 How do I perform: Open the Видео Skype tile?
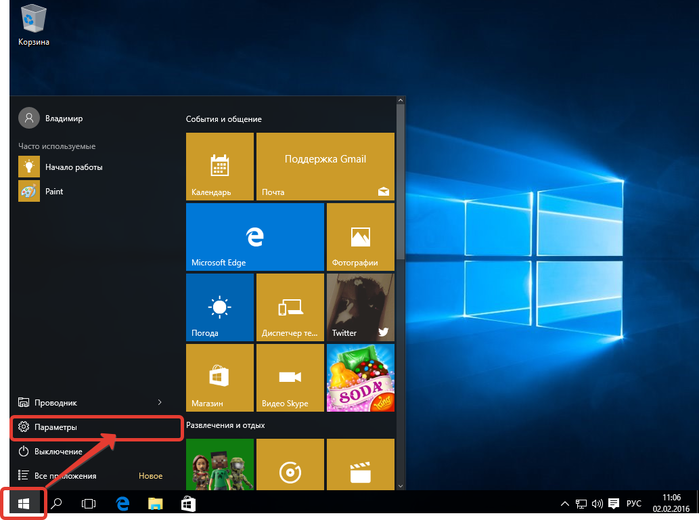(290, 378)
